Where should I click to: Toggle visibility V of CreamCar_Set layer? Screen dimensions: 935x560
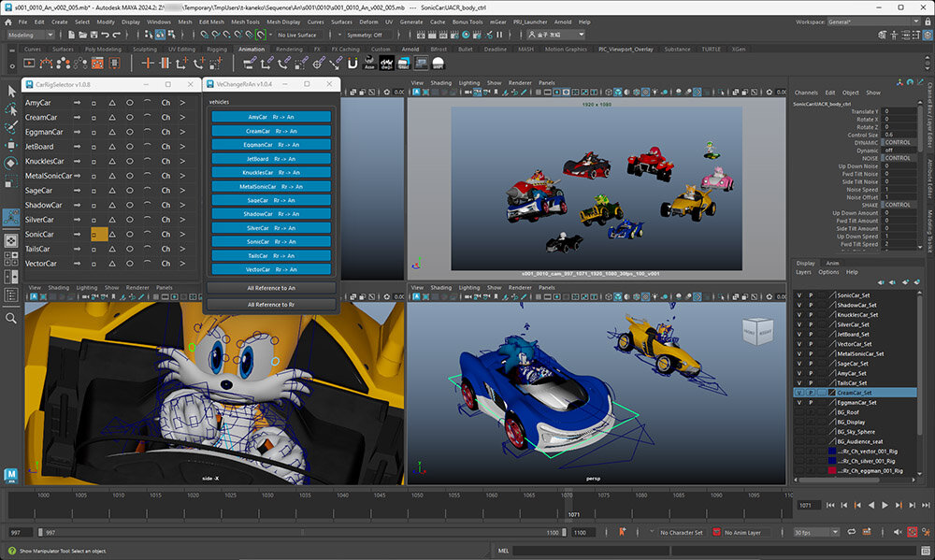click(799, 393)
